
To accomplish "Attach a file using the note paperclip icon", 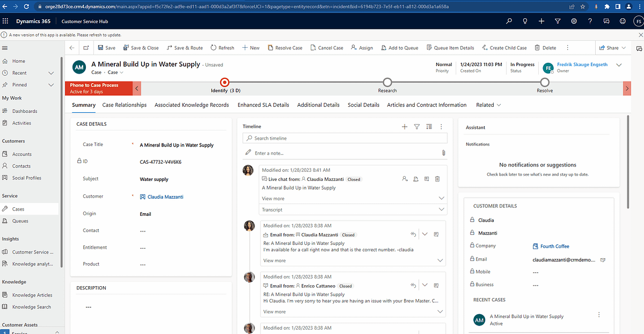I will tap(443, 153).
